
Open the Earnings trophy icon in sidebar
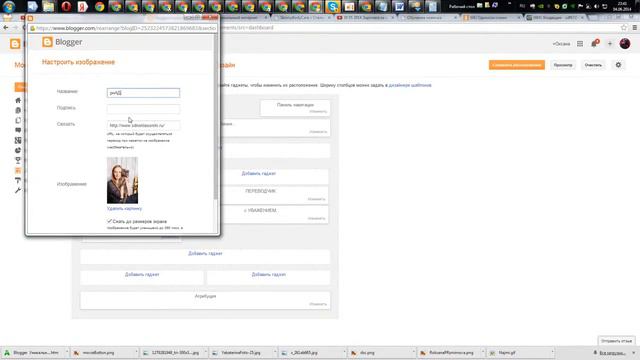pyautogui.click(x=18, y=160)
